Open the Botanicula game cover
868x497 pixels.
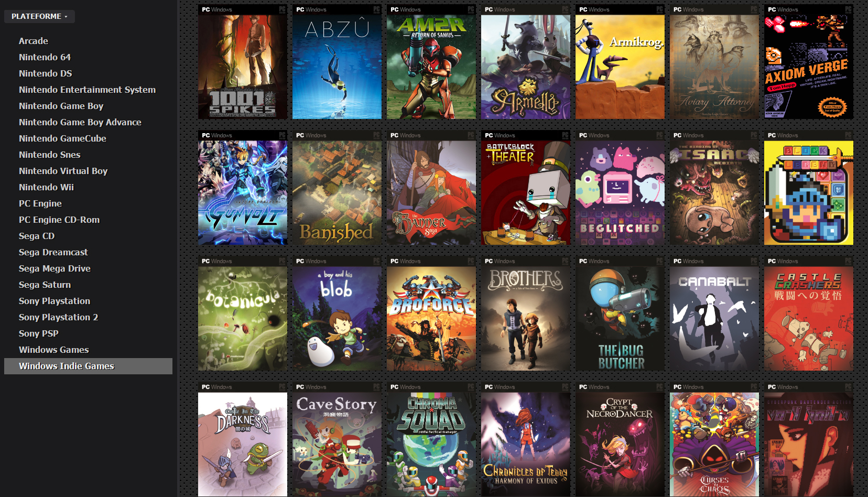coord(243,314)
